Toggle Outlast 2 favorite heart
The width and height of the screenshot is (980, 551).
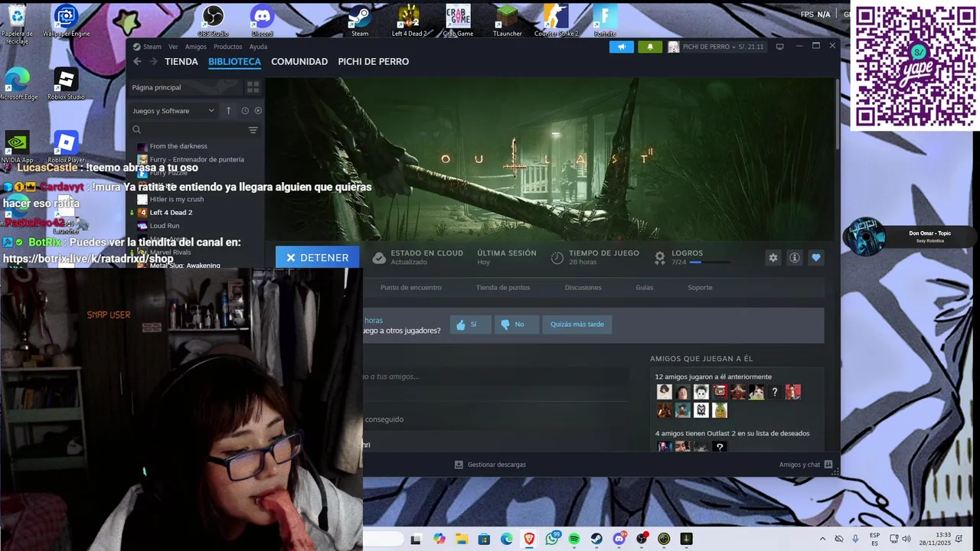816,258
